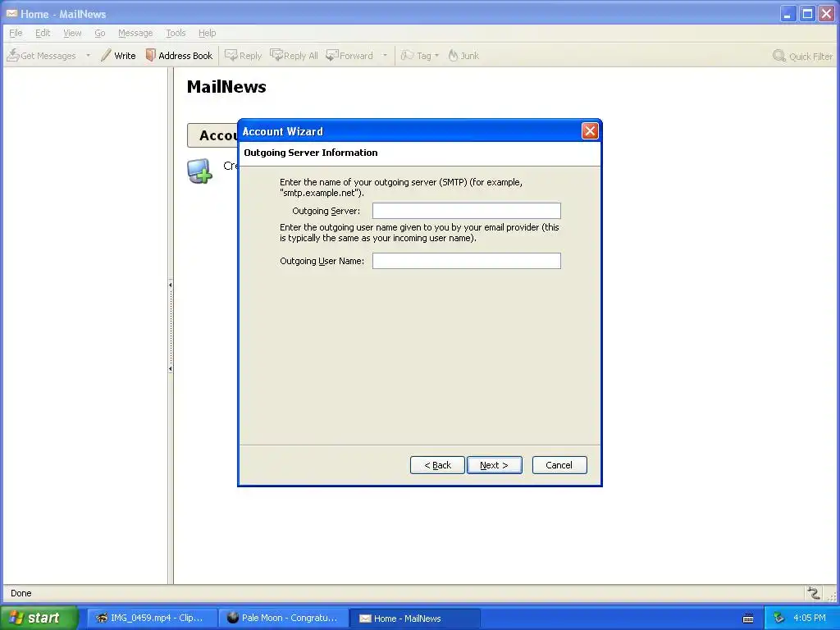
Task: Click the Home - MailNews taskbar button
Action: pyautogui.click(x=414, y=618)
